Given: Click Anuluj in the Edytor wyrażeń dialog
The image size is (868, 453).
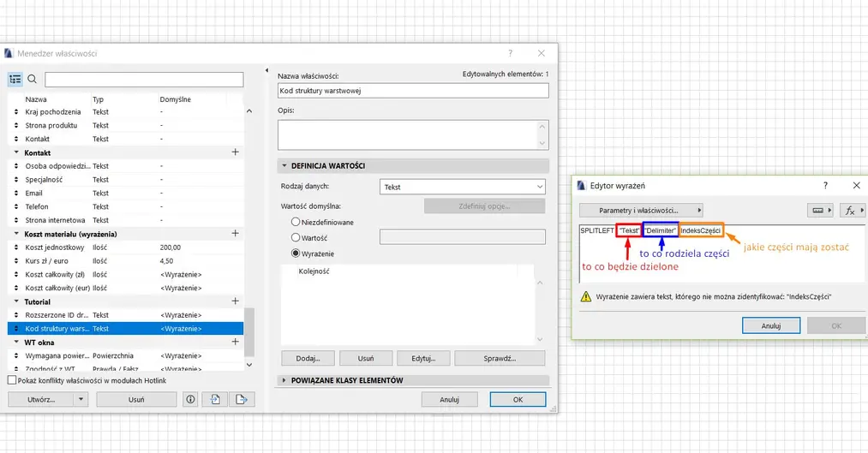Looking at the screenshot, I should 770,325.
